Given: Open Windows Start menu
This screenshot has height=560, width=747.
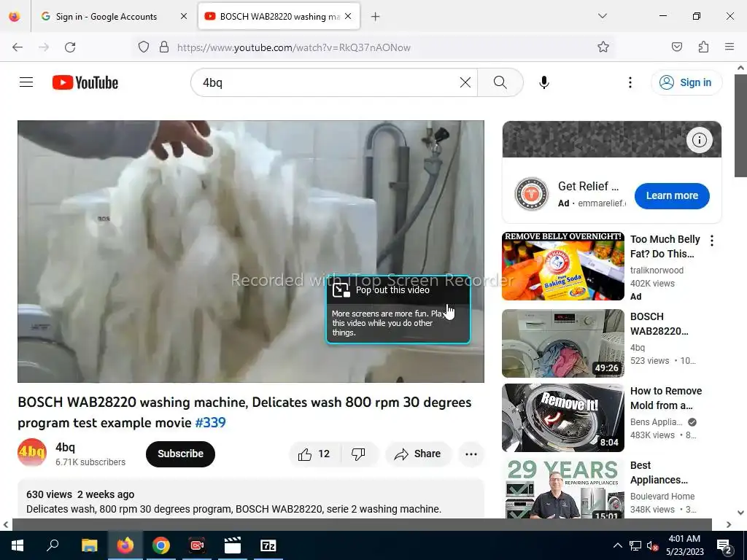Looking at the screenshot, I should [x=18, y=545].
